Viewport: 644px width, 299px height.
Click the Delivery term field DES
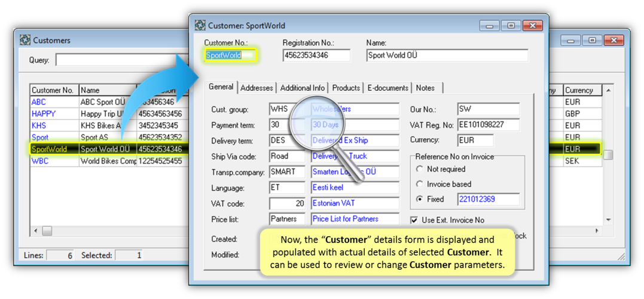[287, 141]
